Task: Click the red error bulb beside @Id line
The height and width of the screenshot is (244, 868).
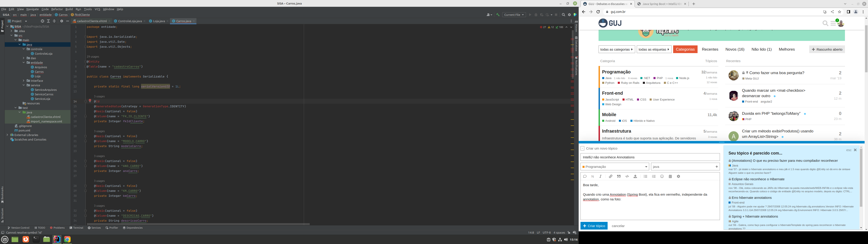Action: (x=90, y=101)
